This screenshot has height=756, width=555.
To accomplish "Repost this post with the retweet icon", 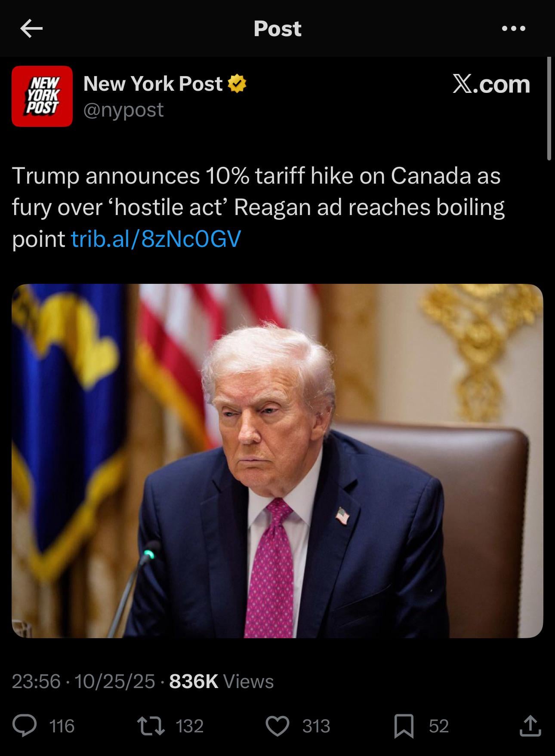I will click(x=151, y=726).
